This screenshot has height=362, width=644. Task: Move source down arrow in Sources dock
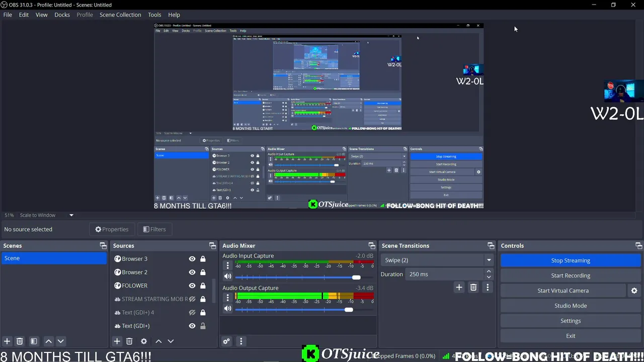point(171,341)
